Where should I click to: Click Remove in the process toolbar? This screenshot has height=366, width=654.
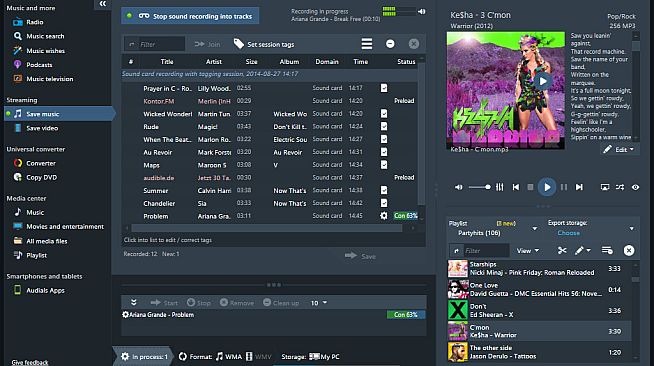(236, 303)
